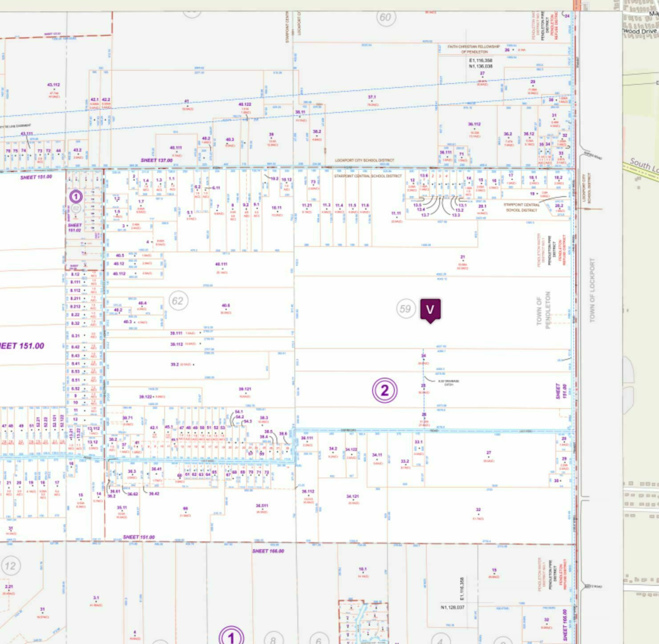Select parcel 43.112 on the map
Image resolution: width=659 pixels, height=644 pixels.
tap(53, 85)
